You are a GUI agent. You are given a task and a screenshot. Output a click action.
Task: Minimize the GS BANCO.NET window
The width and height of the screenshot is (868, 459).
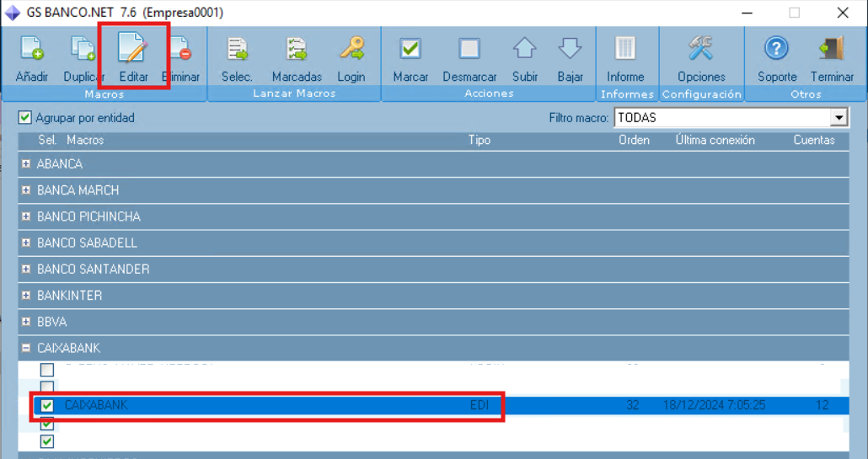pos(747,13)
